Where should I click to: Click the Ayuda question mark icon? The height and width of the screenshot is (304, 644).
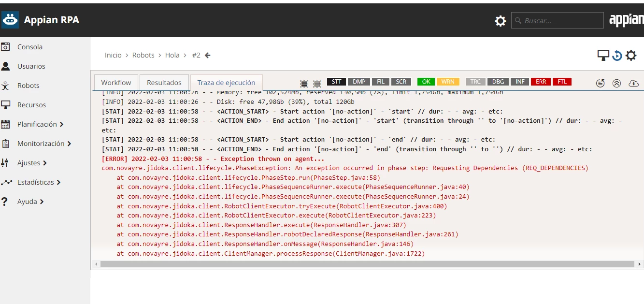click(5, 202)
